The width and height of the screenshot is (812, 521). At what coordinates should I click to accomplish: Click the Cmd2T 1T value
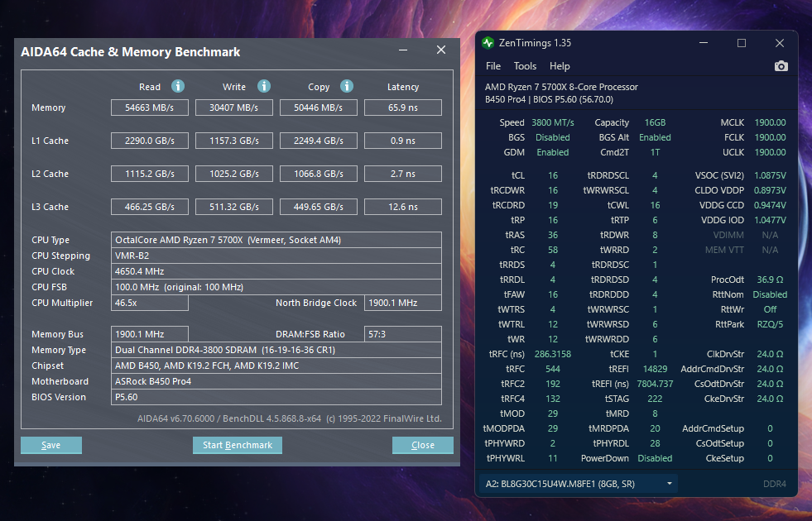655,153
